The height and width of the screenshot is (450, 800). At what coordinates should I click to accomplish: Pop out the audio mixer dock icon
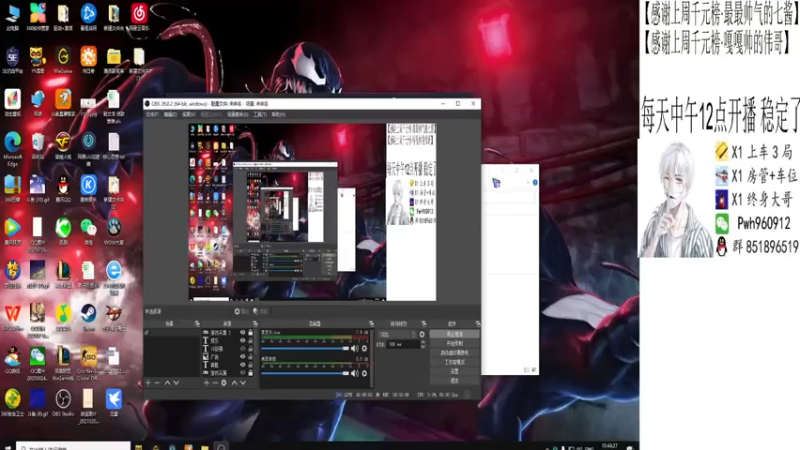pos(371,323)
